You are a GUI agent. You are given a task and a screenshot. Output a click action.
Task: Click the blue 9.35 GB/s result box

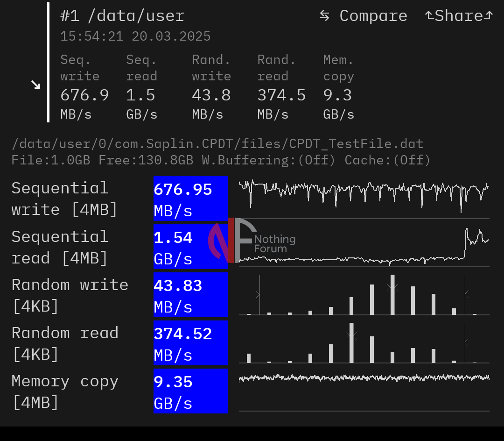tap(191, 391)
